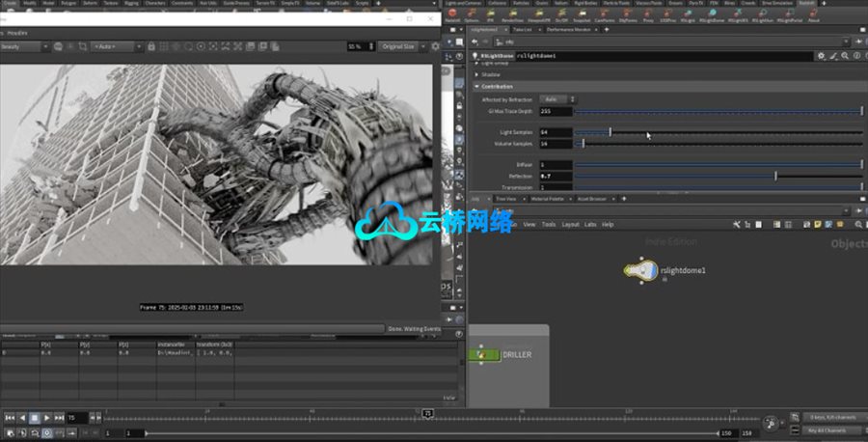Switch to the Tree View tab
This screenshot has height=442, width=868.
(x=506, y=199)
